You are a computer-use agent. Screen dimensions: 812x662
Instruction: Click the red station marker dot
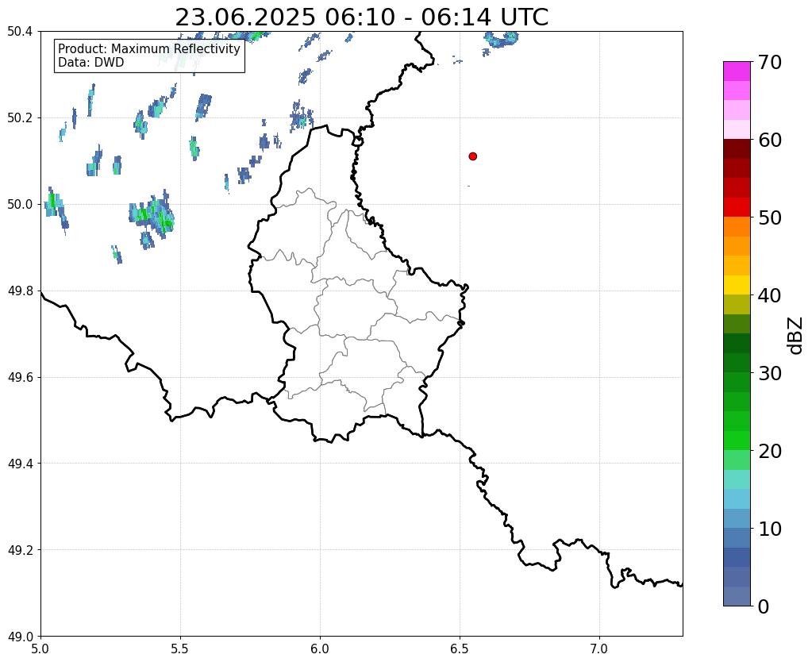pos(472,156)
